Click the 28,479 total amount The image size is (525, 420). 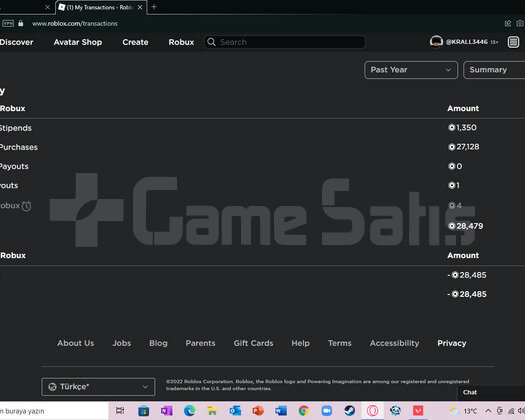pos(466,226)
